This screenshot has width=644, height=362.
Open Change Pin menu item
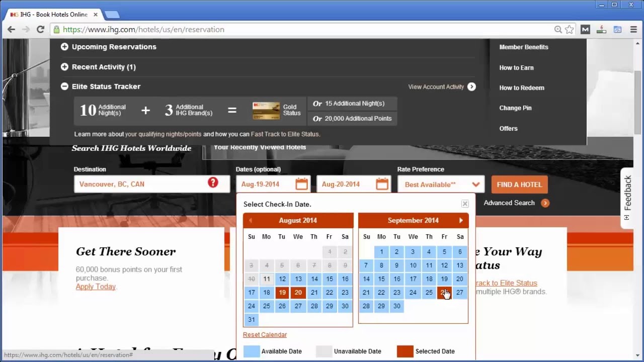coord(515,108)
